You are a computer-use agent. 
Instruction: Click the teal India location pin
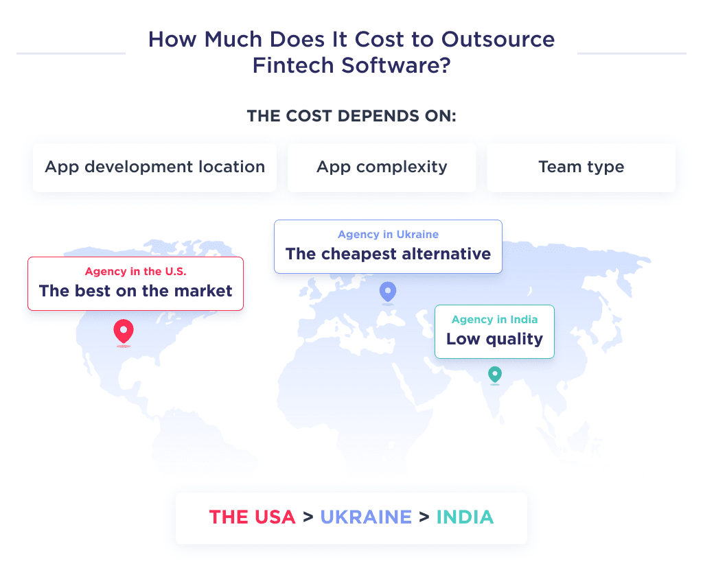tap(494, 375)
